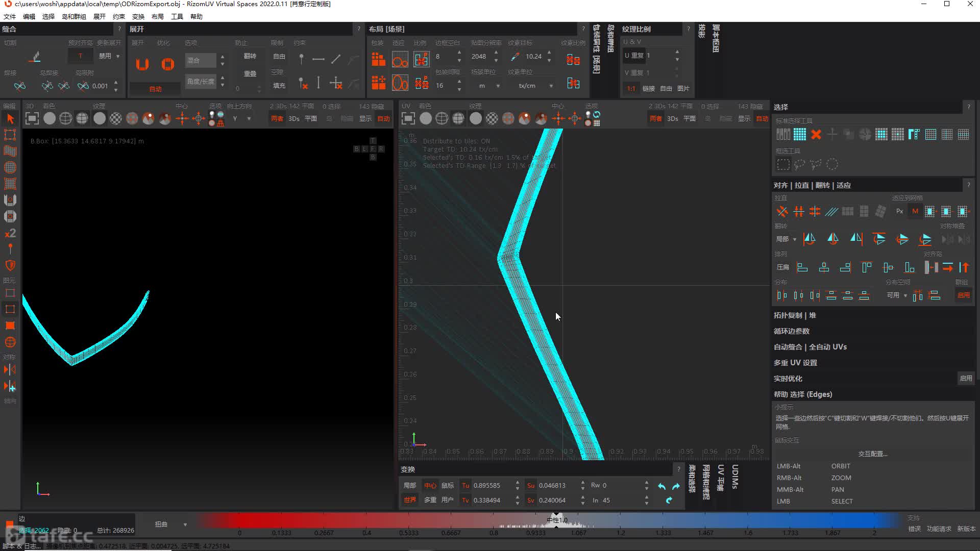Click the remove pin constraint icon
Viewport: 980px width, 551px height.
coord(303,83)
